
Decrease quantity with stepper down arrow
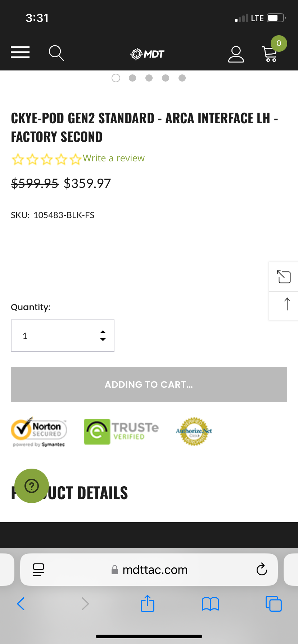103,340
